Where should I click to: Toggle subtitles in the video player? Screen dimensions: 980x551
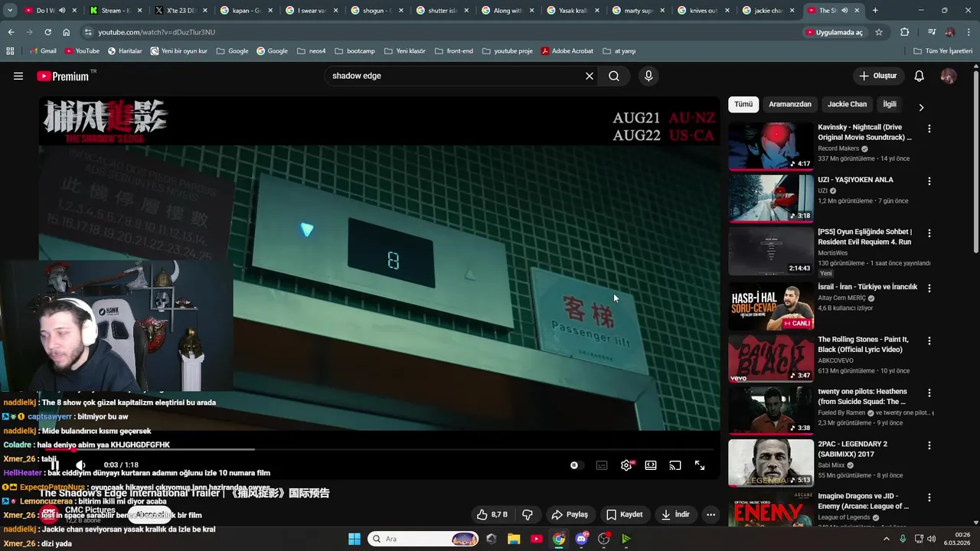602,465
